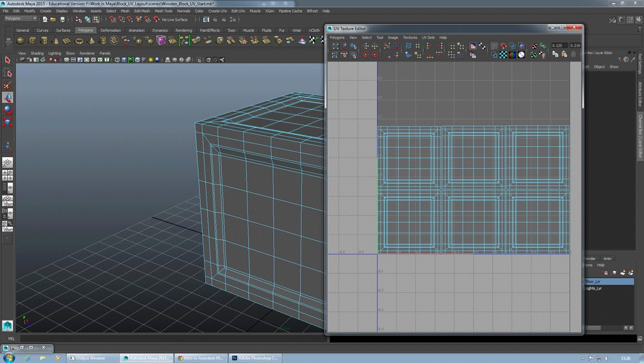Open Adobe Photoshop from the taskbar
This screenshot has height=363, width=644.
click(255, 358)
